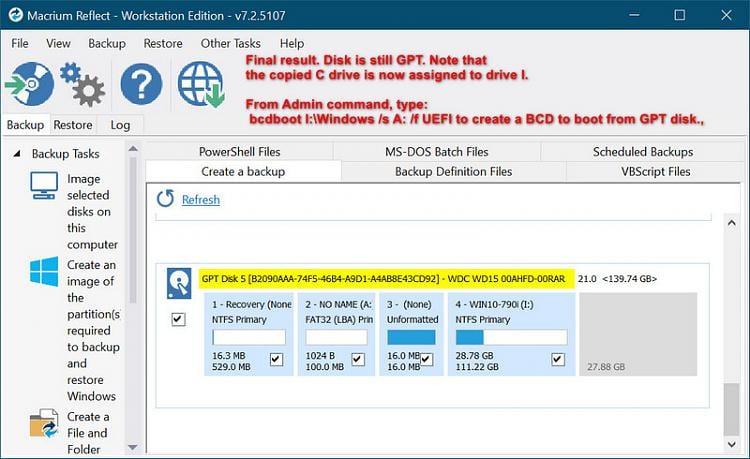
Task: Select partition 4 WIN10-790i (I:) block
Action: 511,334
